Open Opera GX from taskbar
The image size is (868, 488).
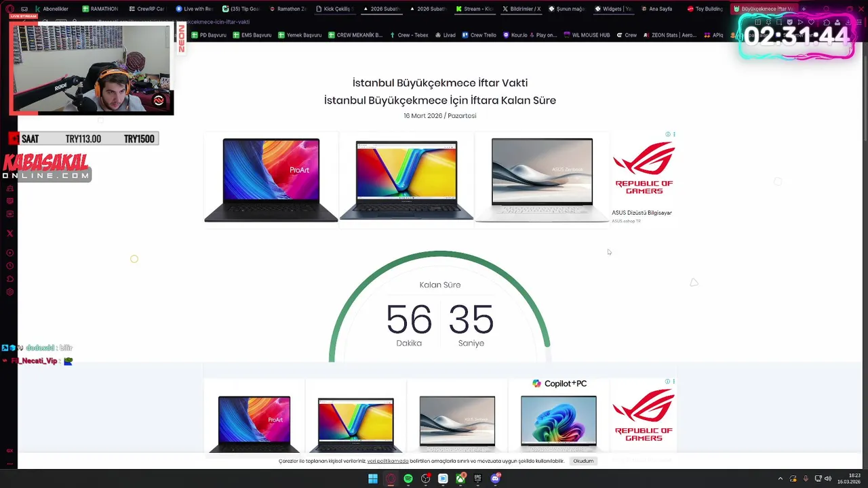pos(391,479)
